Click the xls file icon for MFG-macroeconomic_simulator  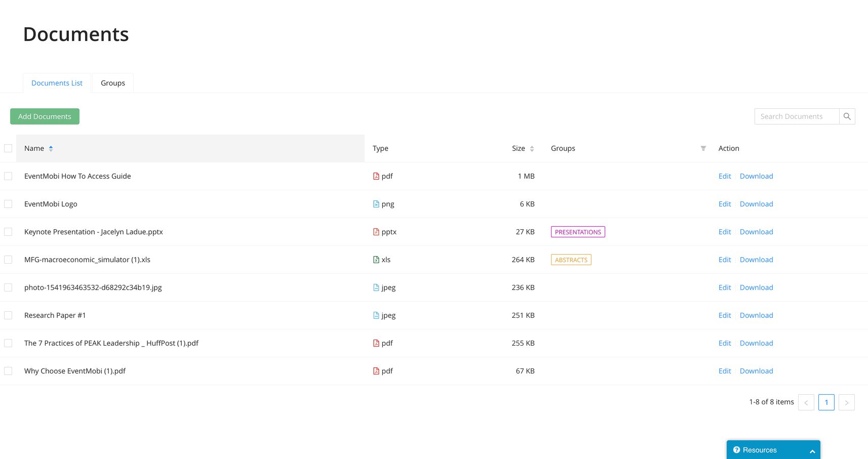[376, 260]
